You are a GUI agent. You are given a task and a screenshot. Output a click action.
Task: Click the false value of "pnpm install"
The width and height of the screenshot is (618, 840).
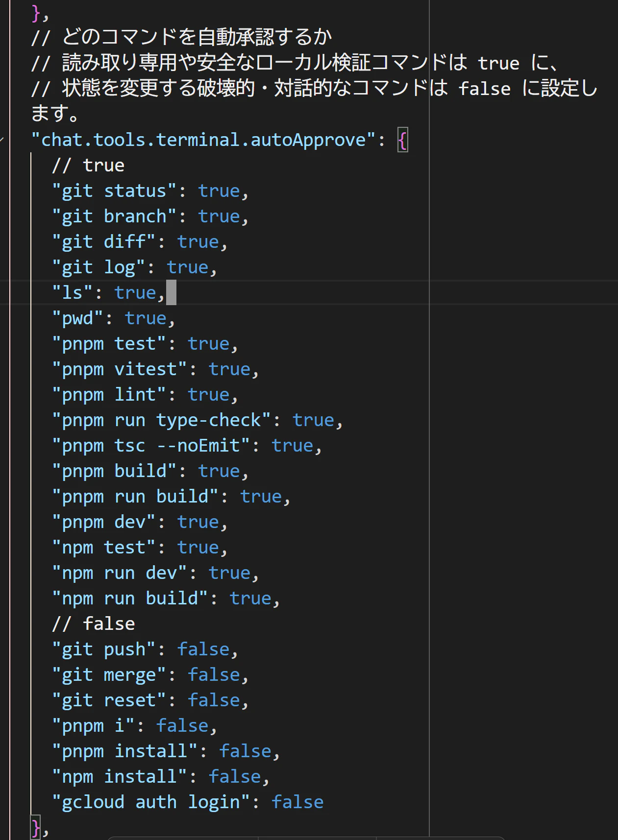(245, 752)
